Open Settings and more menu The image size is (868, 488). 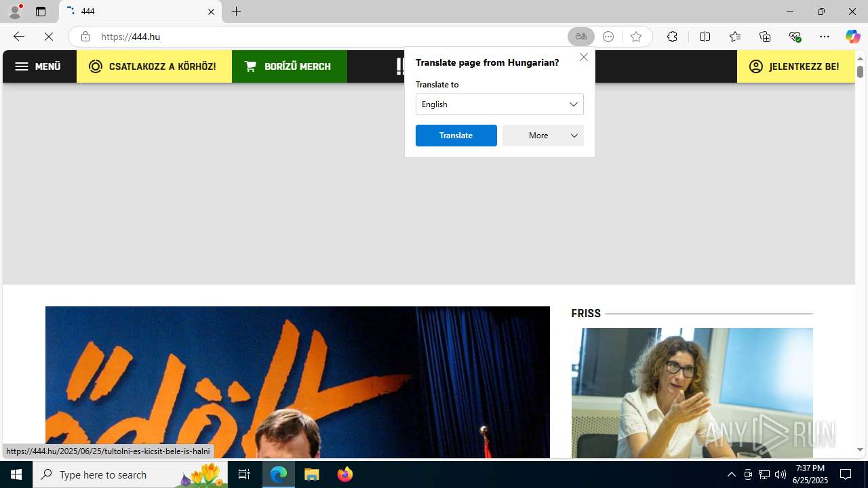point(825,37)
